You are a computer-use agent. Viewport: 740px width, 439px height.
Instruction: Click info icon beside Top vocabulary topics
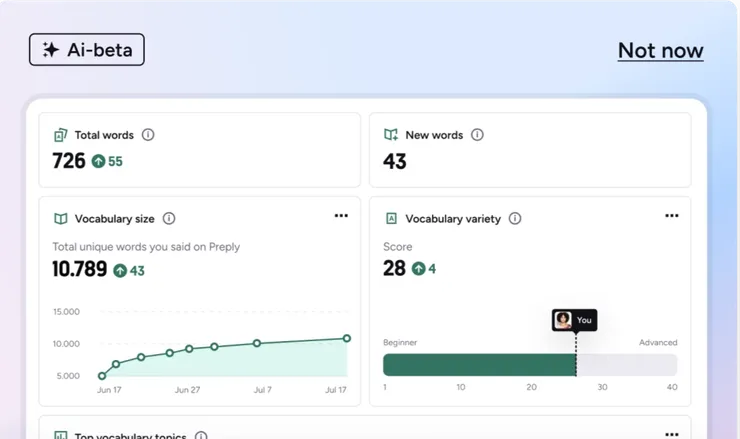tap(201, 436)
